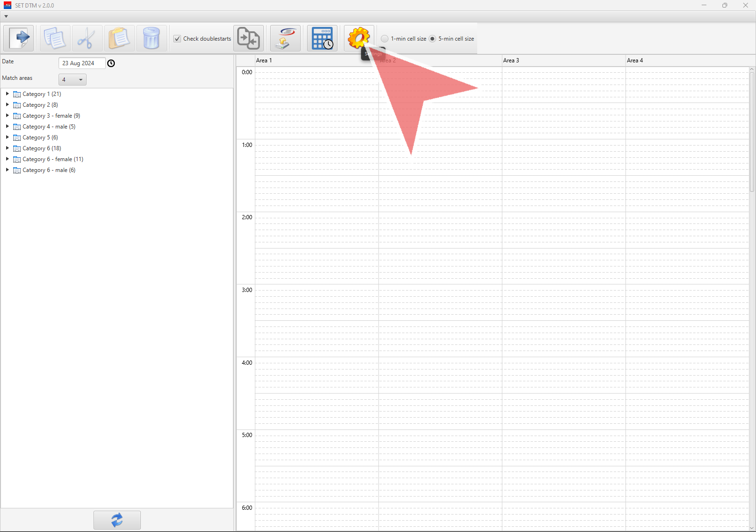Screen dimensions: 756x532
Task: Click the scissors Cut icon
Action: (87, 38)
